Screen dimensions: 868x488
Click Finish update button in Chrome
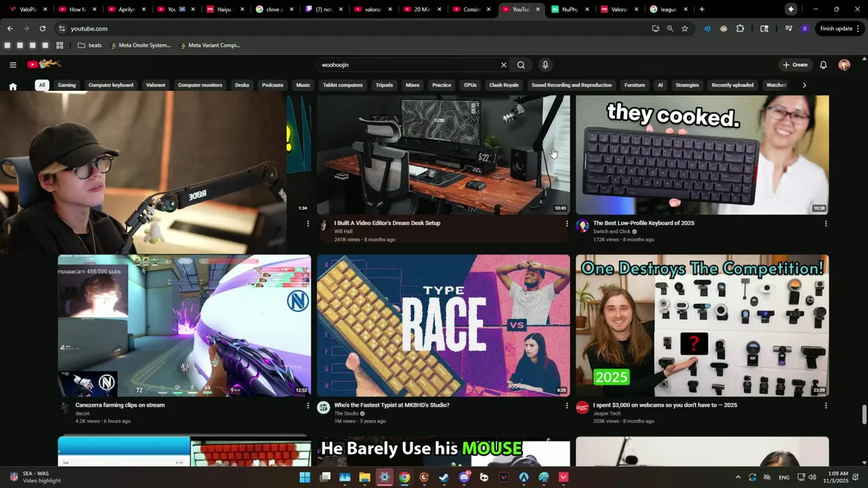click(x=840, y=28)
